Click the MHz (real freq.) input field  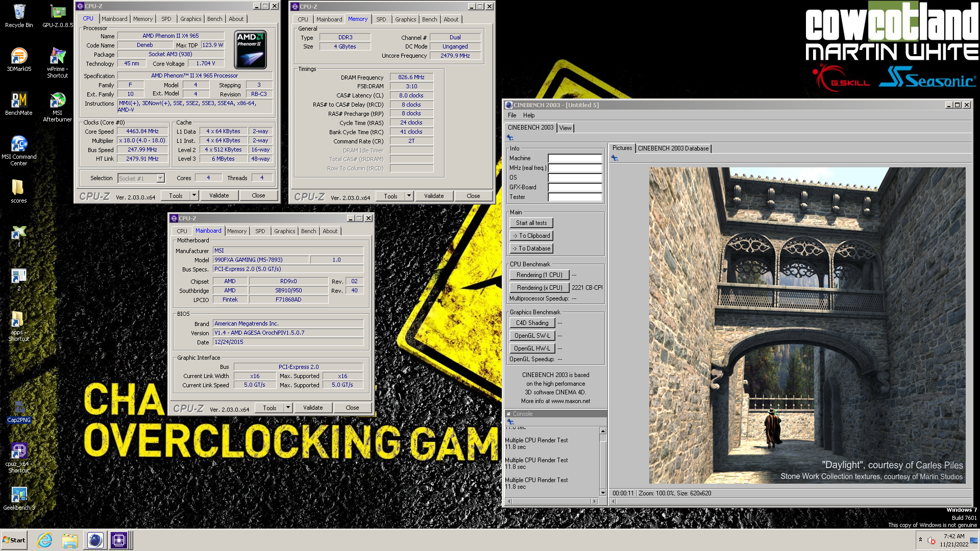pos(575,168)
